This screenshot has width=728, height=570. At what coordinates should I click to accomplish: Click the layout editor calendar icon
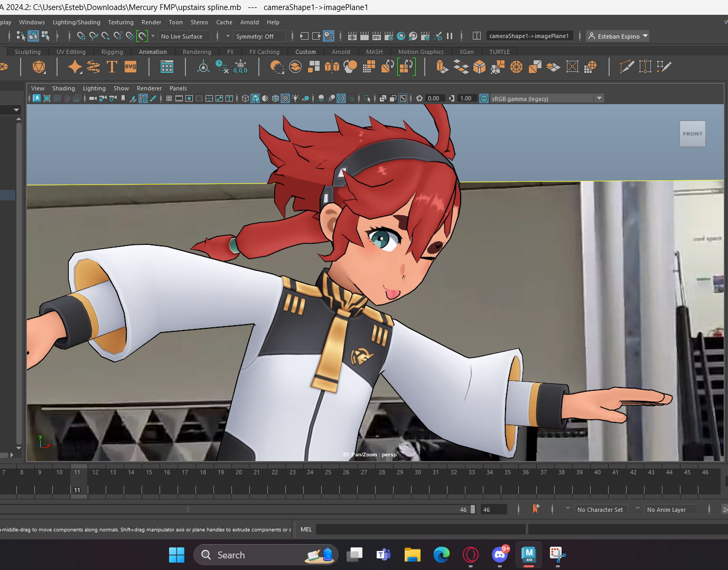point(167,67)
